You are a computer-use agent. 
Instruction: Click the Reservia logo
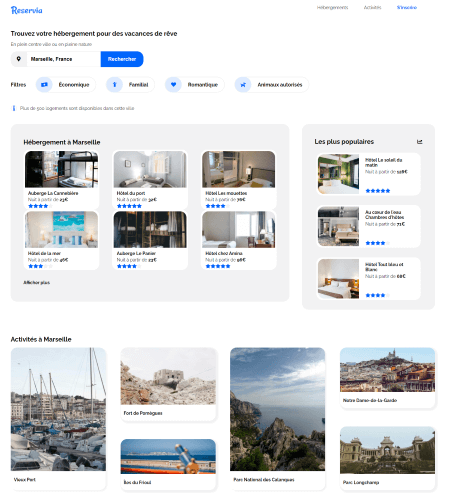tap(27, 10)
